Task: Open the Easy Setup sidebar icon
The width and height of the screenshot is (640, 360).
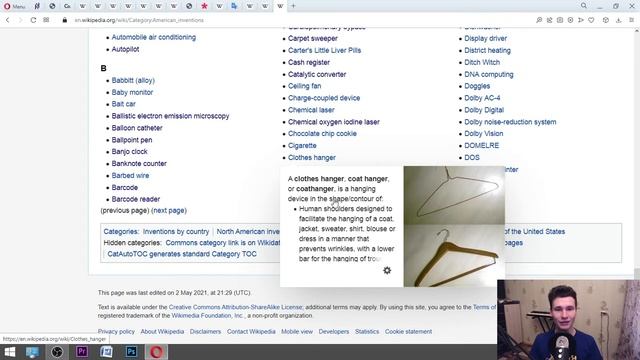Action: [x=631, y=20]
